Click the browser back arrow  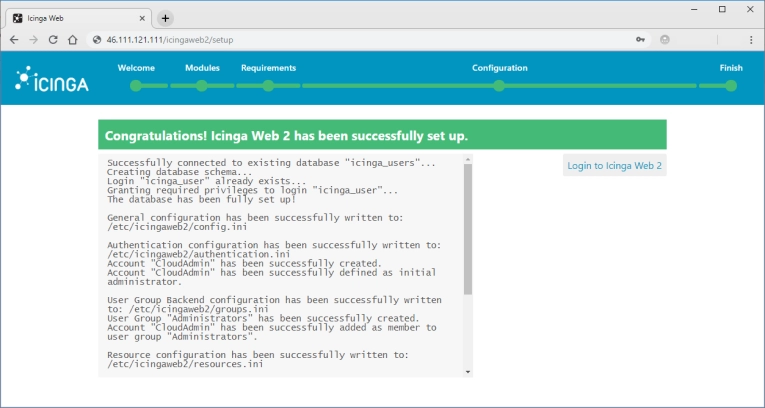pyautogui.click(x=14, y=40)
